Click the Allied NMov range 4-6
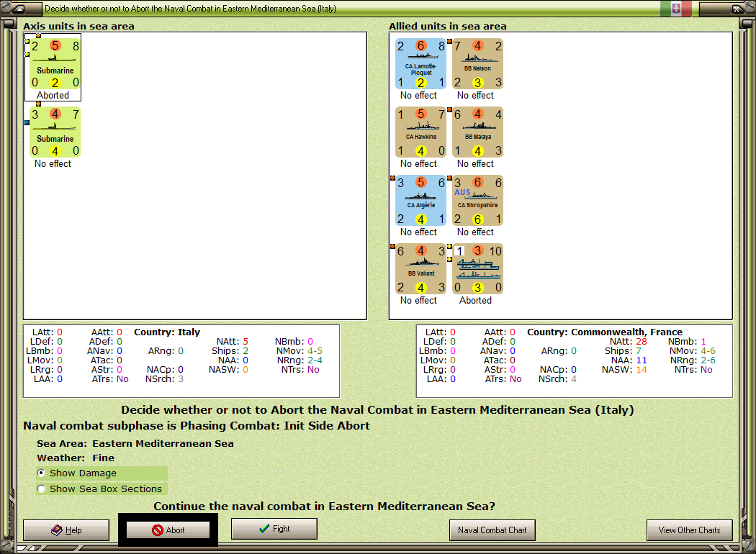This screenshot has width=756, height=554. pos(708,351)
